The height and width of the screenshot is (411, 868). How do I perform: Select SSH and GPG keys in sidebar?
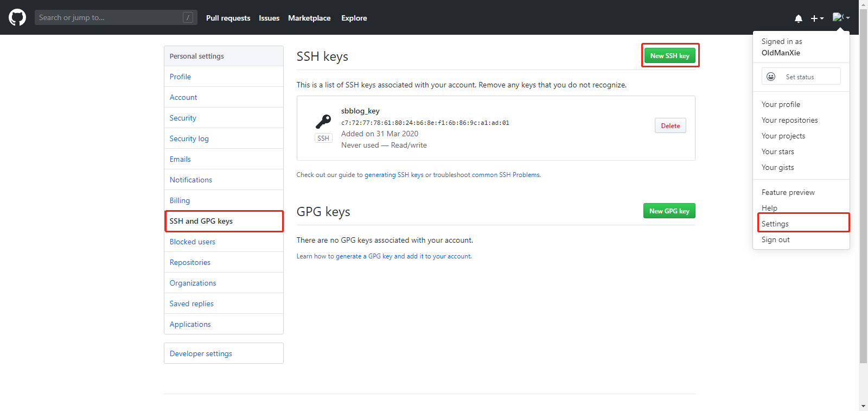[x=224, y=221]
